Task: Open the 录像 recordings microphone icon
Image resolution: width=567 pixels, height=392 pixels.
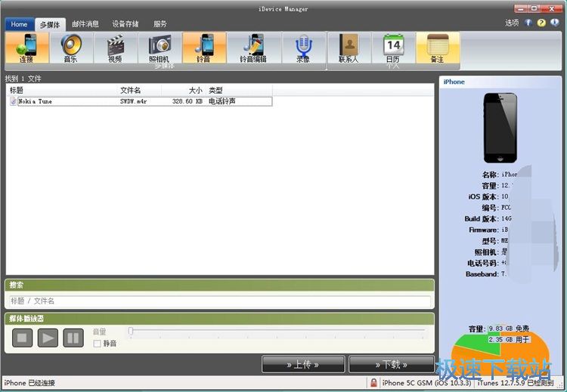Action: (x=303, y=48)
